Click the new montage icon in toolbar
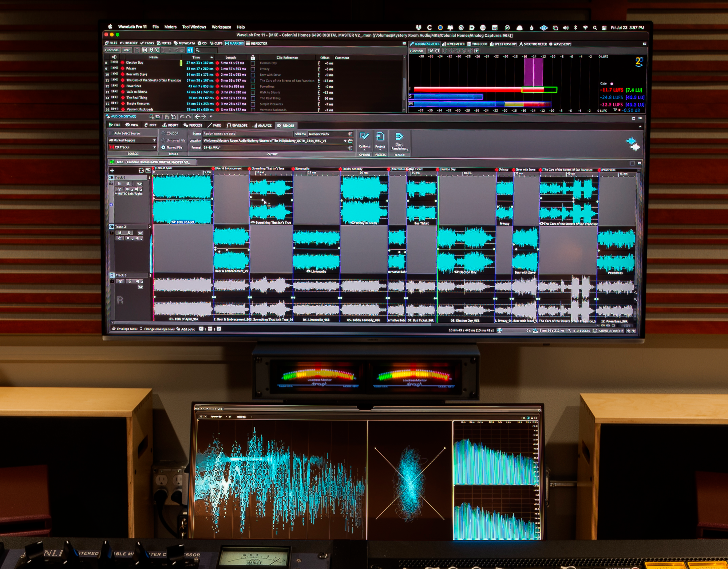This screenshot has width=728, height=569. coord(151,117)
